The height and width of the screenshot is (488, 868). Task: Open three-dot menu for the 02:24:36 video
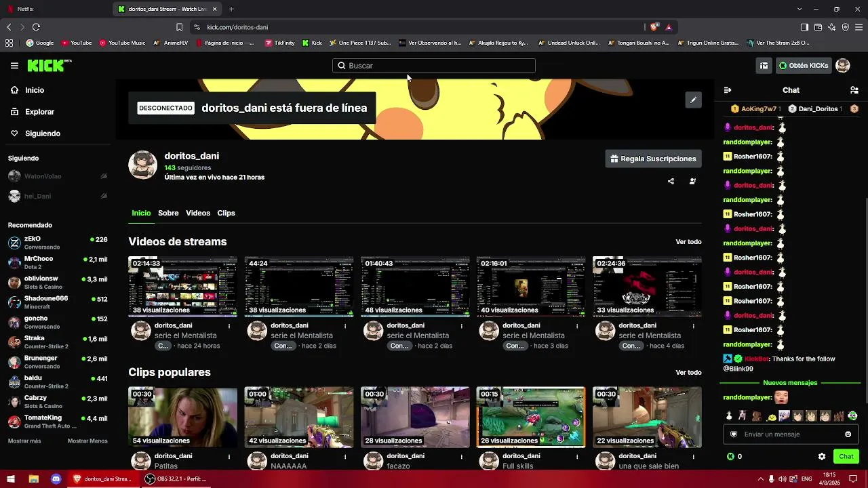pos(693,326)
